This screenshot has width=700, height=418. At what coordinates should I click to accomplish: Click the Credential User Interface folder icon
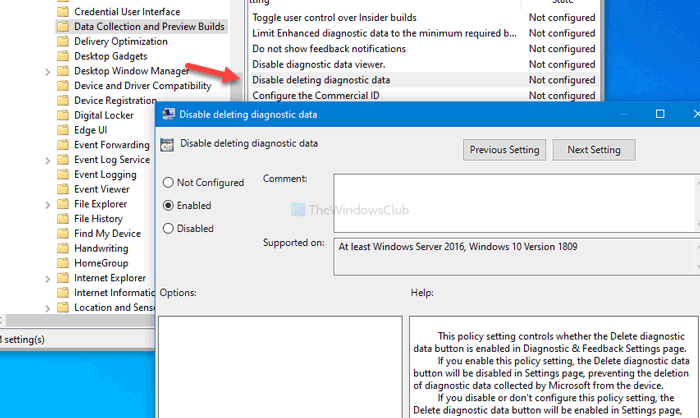(x=63, y=12)
